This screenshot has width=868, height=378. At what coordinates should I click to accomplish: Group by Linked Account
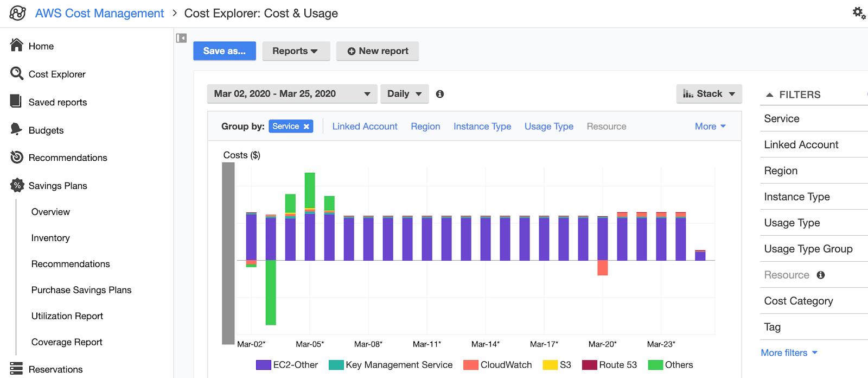[365, 127]
